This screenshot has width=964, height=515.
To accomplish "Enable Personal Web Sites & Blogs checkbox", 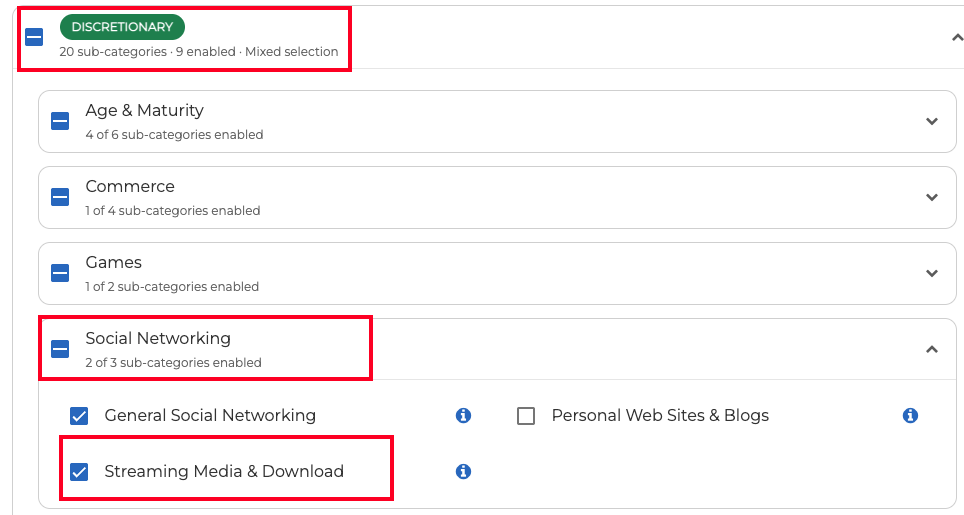I will tap(526, 416).
